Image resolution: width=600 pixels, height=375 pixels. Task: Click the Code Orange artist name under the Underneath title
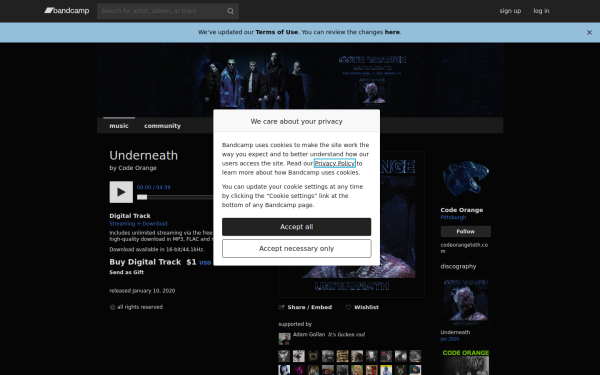(x=137, y=168)
